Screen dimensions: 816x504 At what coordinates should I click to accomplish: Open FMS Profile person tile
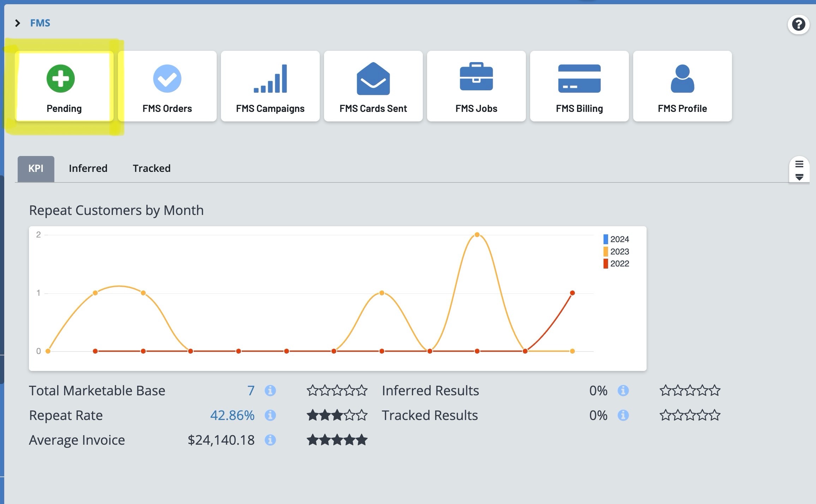point(682,86)
